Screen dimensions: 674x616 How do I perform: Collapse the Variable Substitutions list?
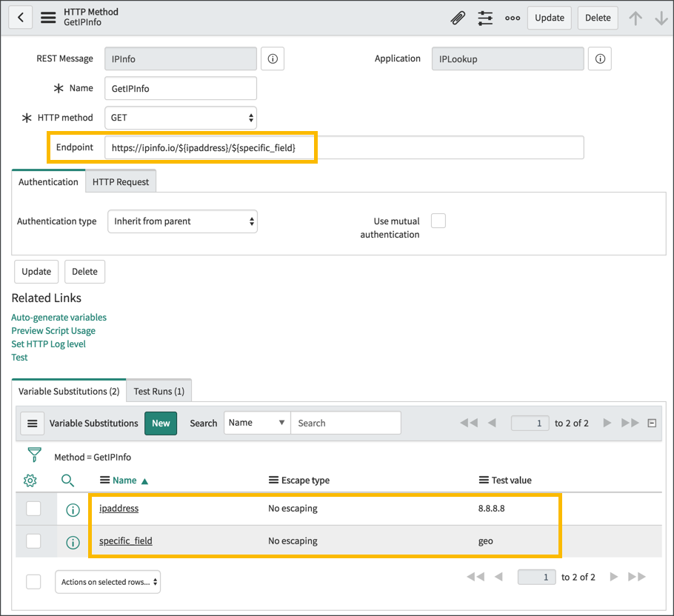[x=652, y=423]
